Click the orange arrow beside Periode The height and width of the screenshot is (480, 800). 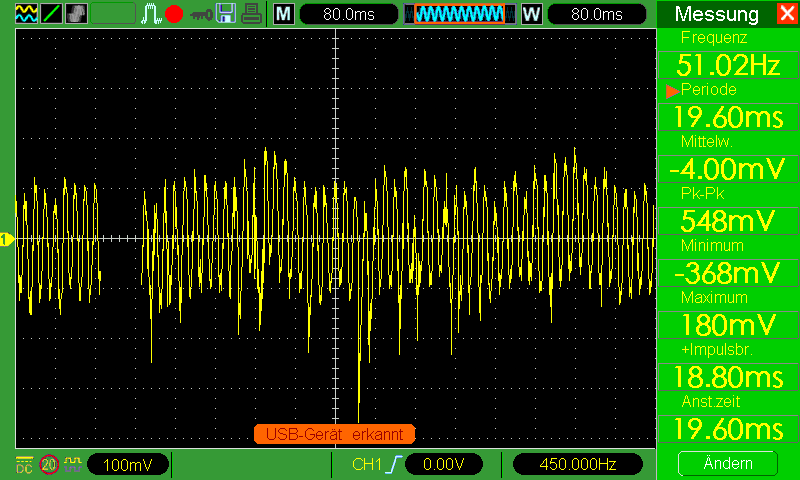tap(672, 91)
